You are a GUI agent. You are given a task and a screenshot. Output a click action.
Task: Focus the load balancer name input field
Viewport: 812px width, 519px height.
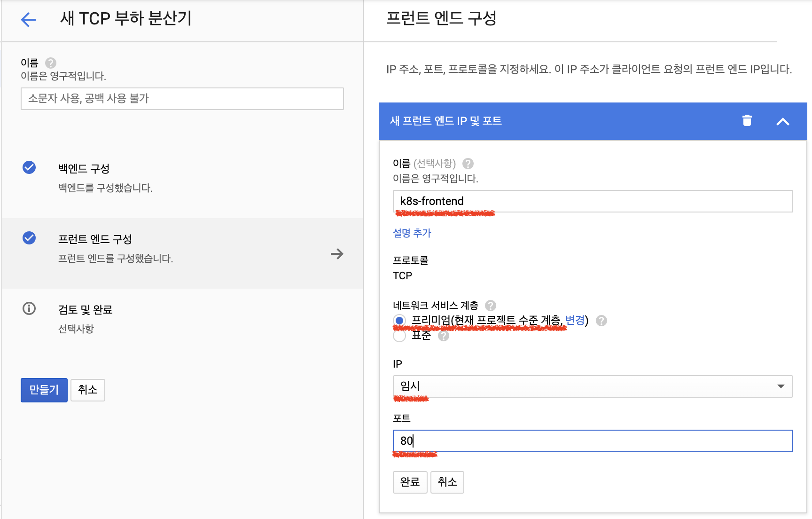(182, 99)
